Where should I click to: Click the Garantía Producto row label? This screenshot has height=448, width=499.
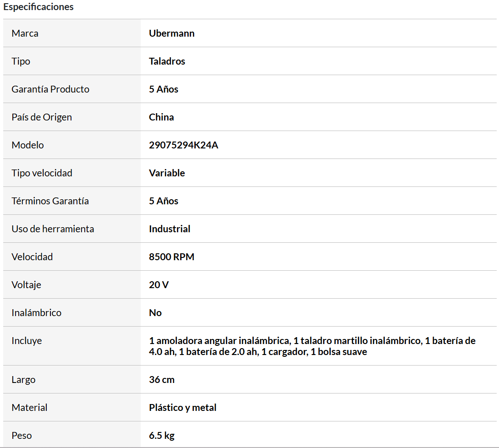click(50, 89)
